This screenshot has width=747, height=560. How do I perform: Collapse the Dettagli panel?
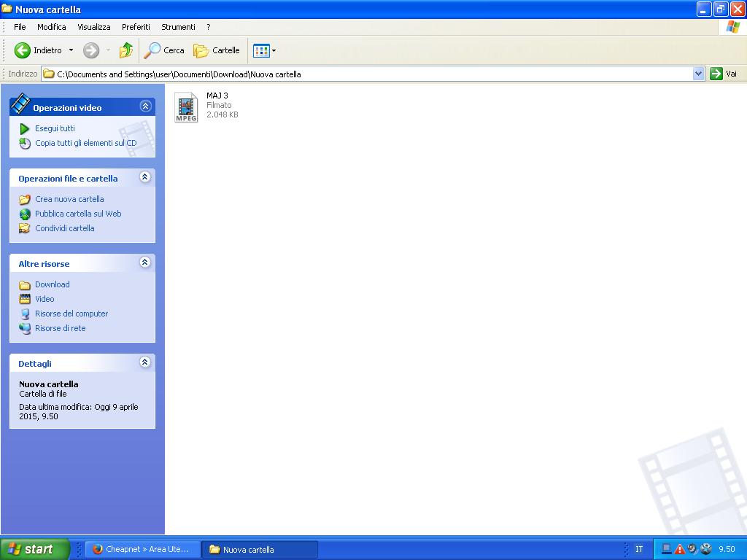[x=145, y=362]
